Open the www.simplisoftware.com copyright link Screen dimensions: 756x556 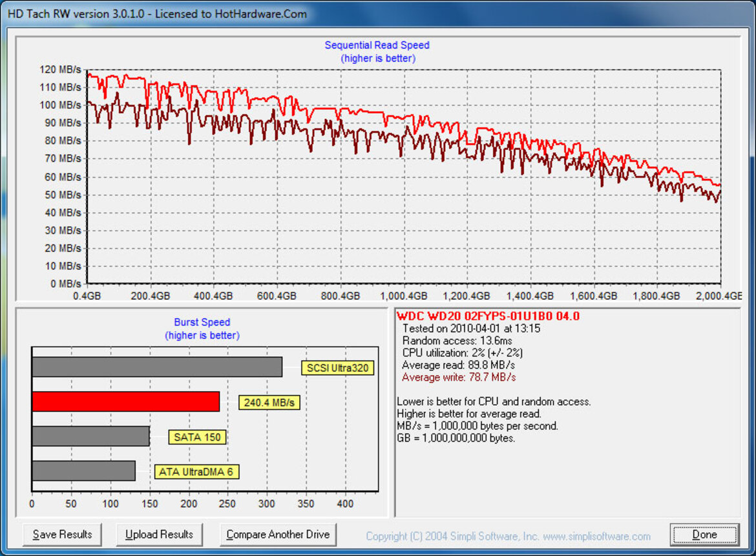pyautogui.click(x=597, y=536)
